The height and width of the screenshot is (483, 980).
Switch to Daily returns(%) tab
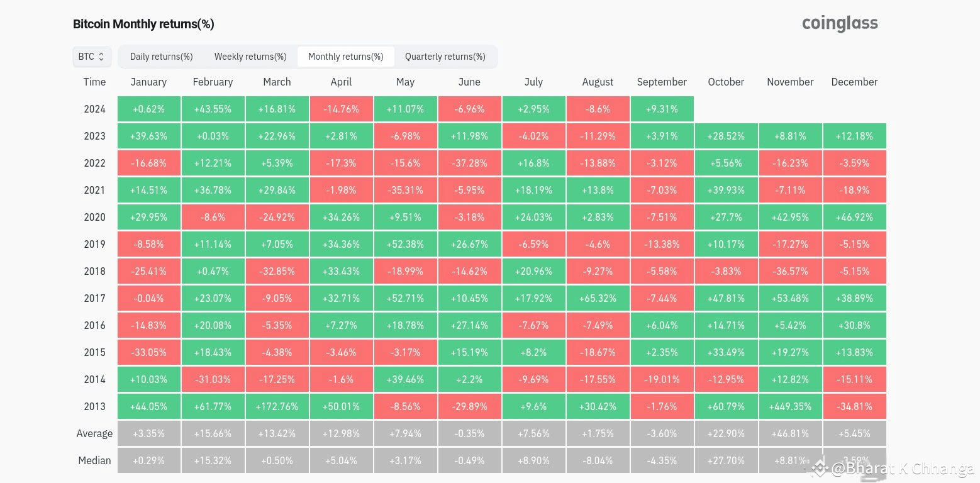pyautogui.click(x=161, y=57)
